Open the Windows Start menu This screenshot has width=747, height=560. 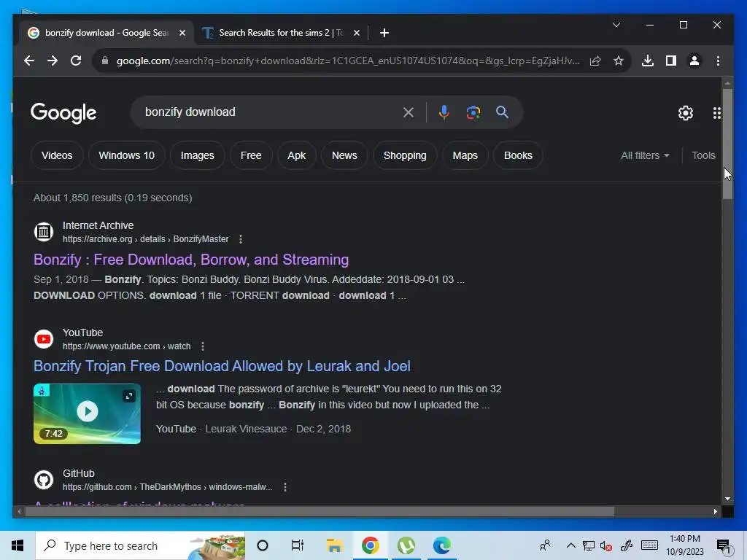18,545
